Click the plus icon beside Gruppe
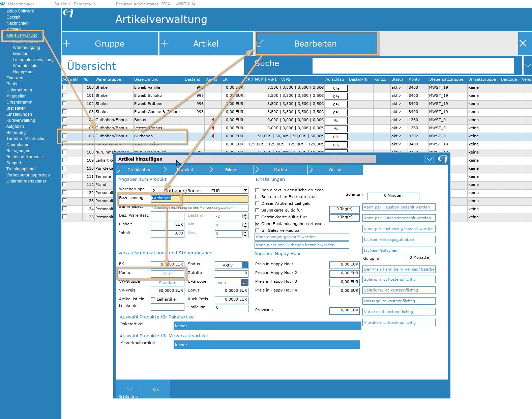This screenshot has height=419, width=532. pyautogui.click(x=66, y=44)
